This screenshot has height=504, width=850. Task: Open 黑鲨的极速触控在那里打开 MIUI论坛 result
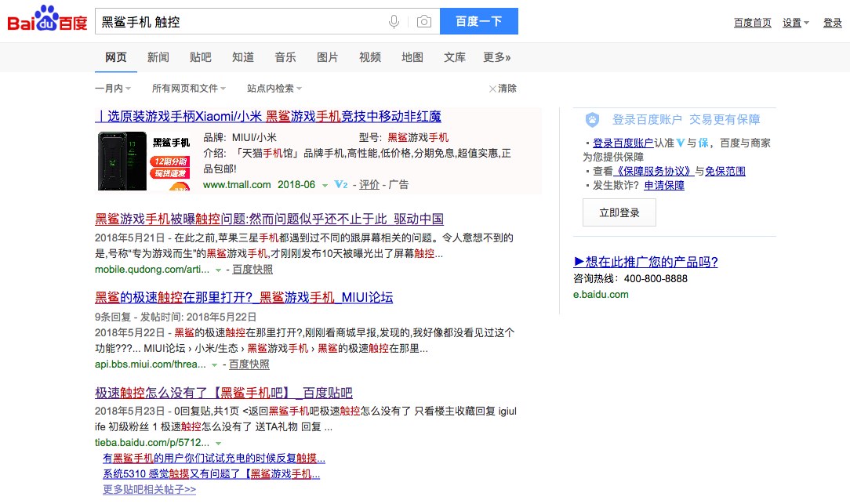(244, 298)
